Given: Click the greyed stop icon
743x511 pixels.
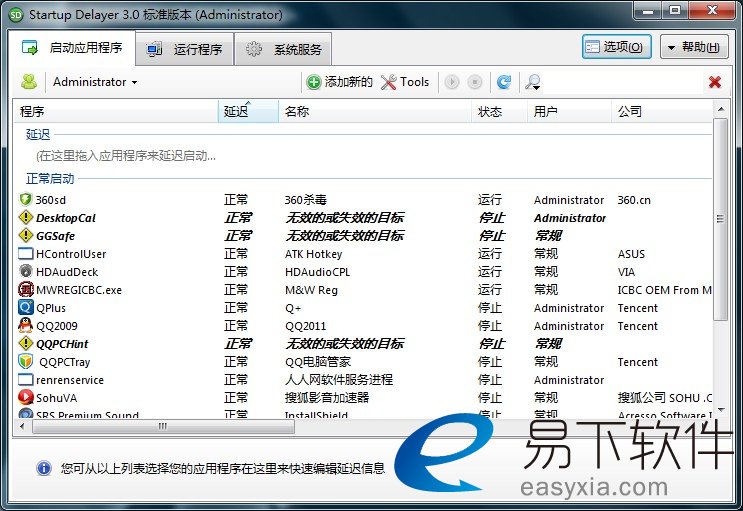Looking at the screenshot, I should tap(475, 82).
